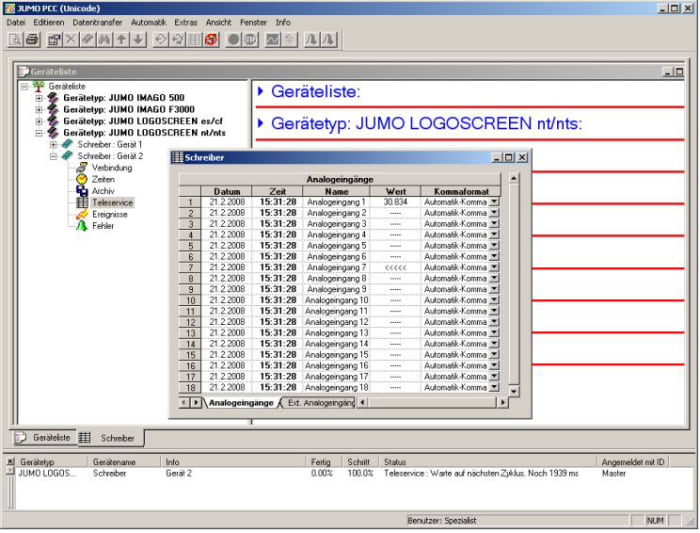Collapse Gerätetyp JUMO LOGOSCREEN nt/nts node

tap(39, 132)
